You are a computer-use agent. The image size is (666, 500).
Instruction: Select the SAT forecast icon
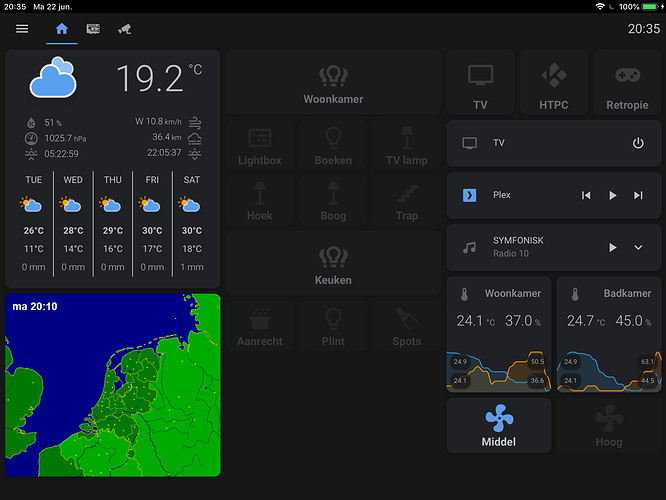(189, 205)
